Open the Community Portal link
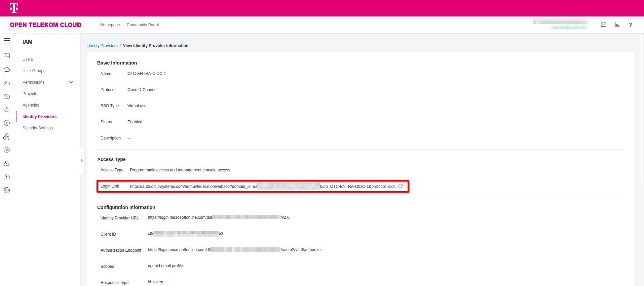This screenshot has height=286, width=644. pyautogui.click(x=143, y=25)
